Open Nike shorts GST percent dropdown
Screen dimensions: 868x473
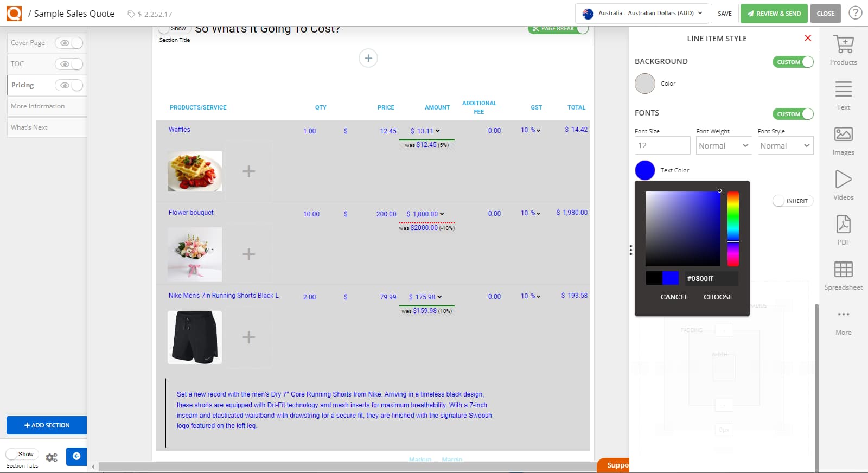pyautogui.click(x=531, y=296)
